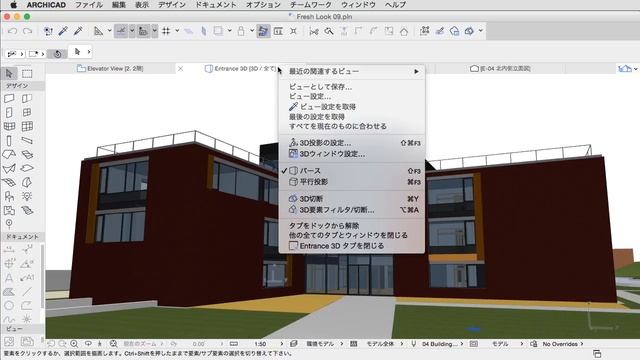Open the チームワーク menu

(310, 5)
